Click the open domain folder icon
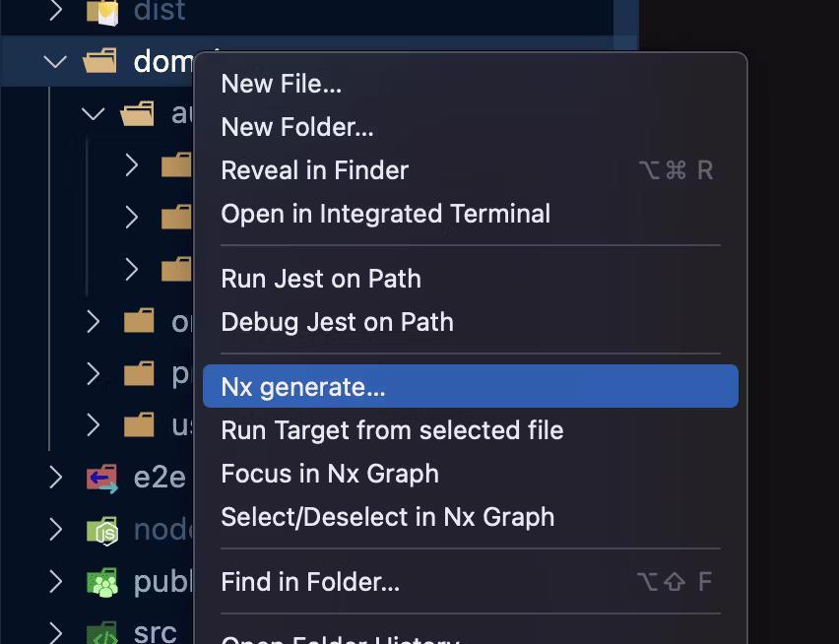 100,62
